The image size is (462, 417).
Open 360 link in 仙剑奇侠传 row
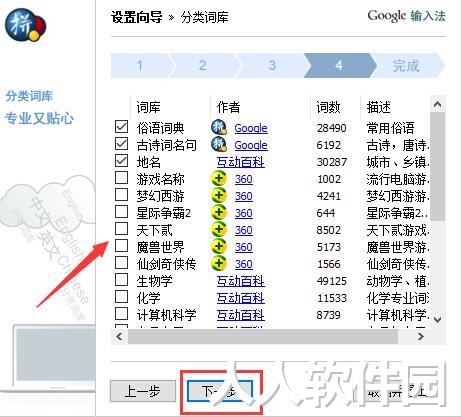coord(244,264)
